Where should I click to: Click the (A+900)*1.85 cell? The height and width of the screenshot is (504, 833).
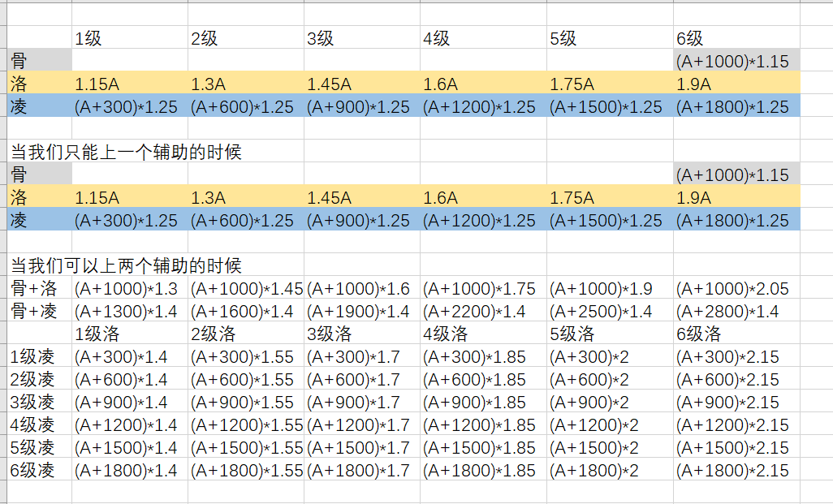483,402
